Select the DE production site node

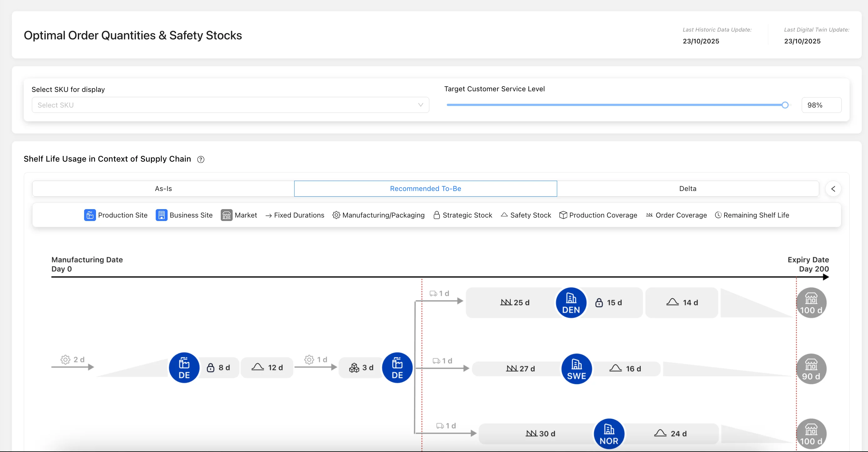(184, 368)
